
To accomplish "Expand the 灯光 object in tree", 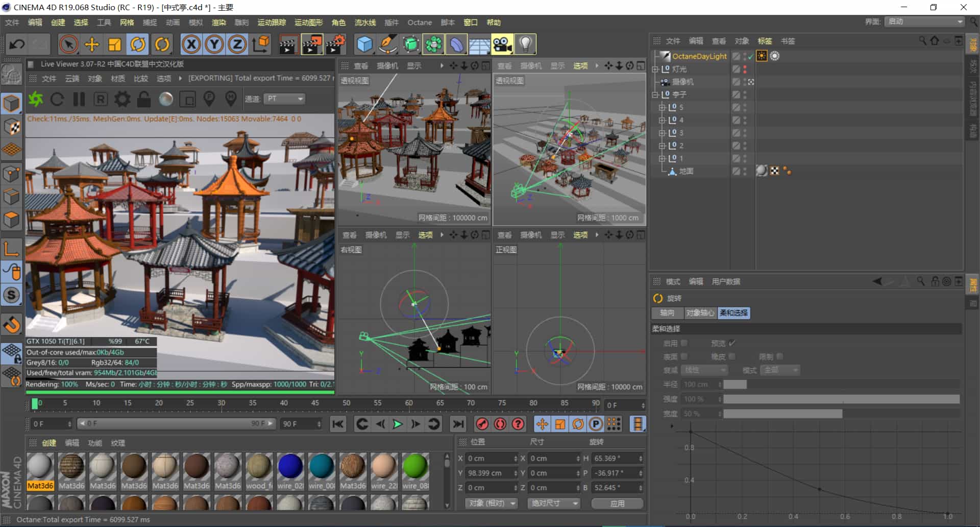I will [x=655, y=69].
